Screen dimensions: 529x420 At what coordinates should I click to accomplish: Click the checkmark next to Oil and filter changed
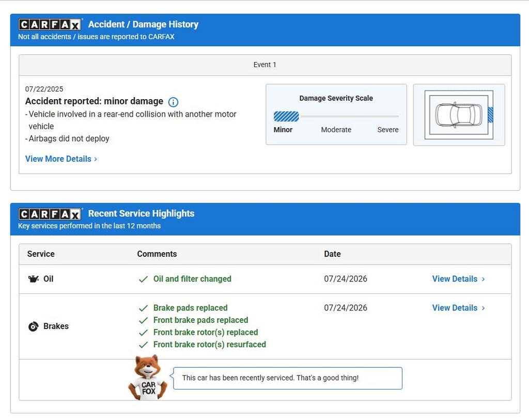144,279
